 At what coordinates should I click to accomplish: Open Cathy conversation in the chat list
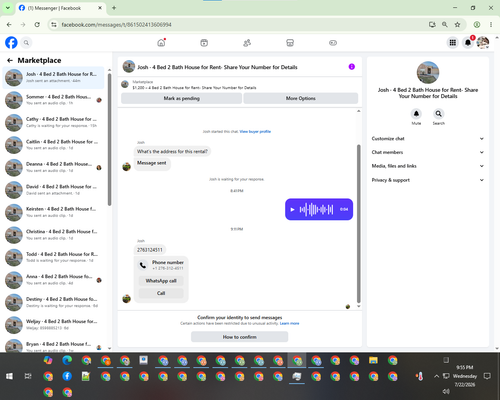tap(53, 122)
